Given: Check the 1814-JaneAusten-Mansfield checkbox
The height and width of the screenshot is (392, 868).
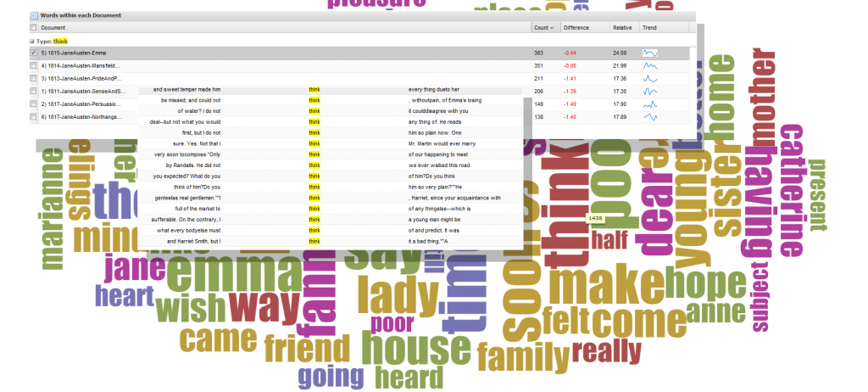Looking at the screenshot, I should pos(33,65).
